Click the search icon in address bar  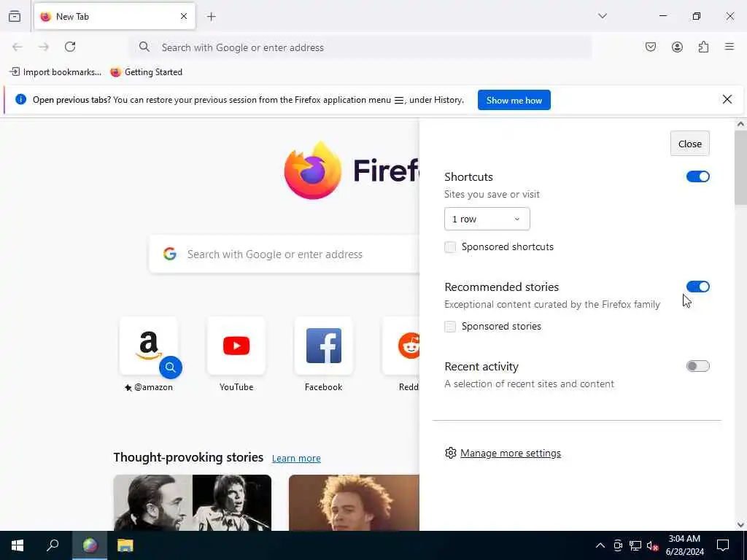pos(144,47)
